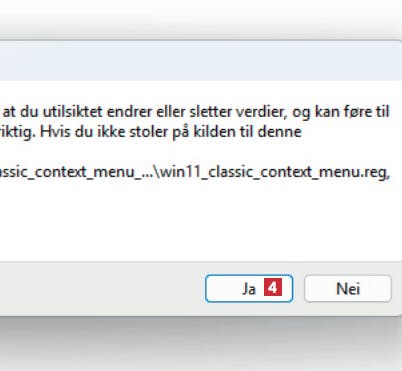Click the red number 4 badge

(x=273, y=287)
